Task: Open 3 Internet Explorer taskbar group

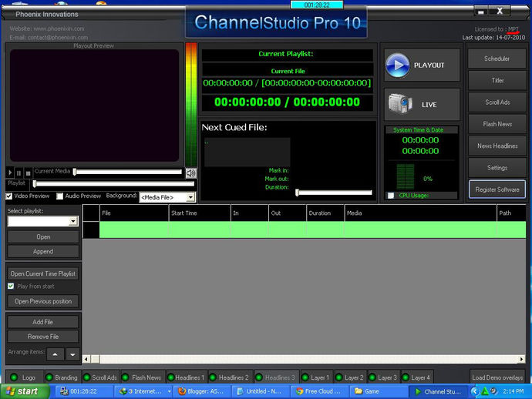Action: point(143,391)
